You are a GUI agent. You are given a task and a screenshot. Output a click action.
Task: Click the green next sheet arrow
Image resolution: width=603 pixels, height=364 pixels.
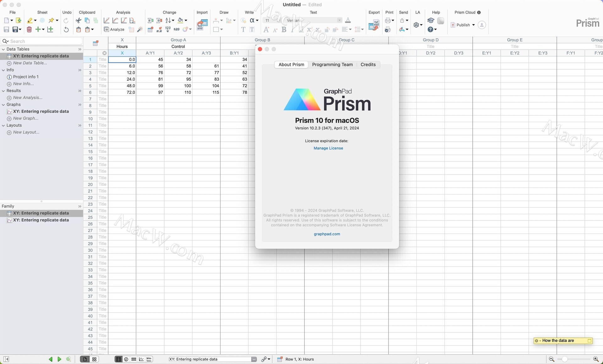click(59, 359)
